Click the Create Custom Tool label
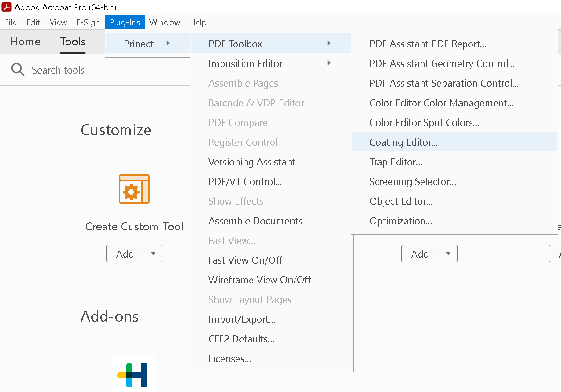This screenshot has width=561, height=392. [134, 226]
